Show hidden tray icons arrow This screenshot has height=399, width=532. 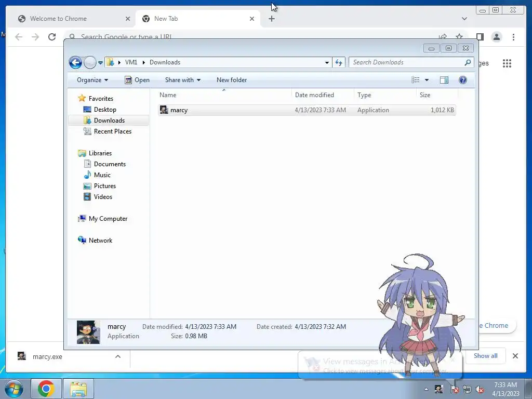[x=426, y=389]
